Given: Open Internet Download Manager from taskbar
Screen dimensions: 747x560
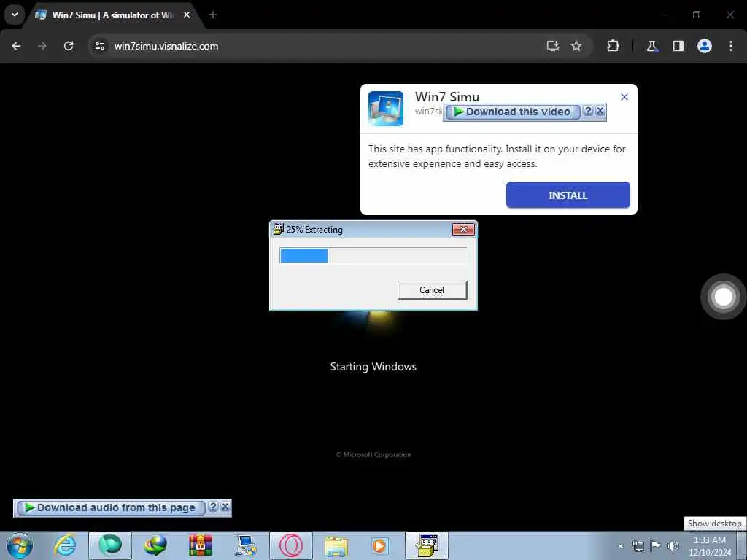Looking at the screenshot, I should (155, 545).
